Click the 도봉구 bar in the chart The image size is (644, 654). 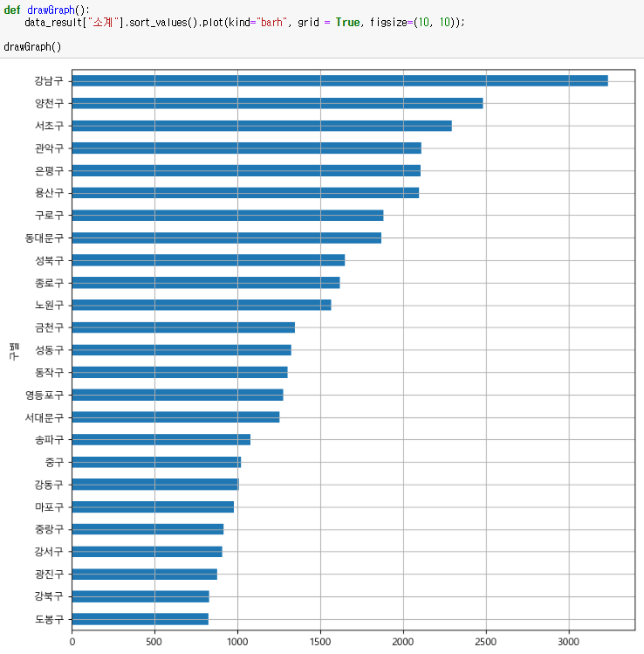[140, 619]
